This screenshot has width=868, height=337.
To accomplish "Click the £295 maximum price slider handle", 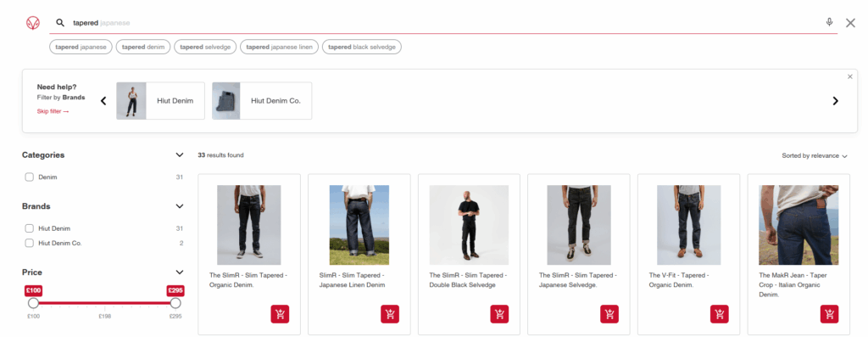I will coord(175,303).
